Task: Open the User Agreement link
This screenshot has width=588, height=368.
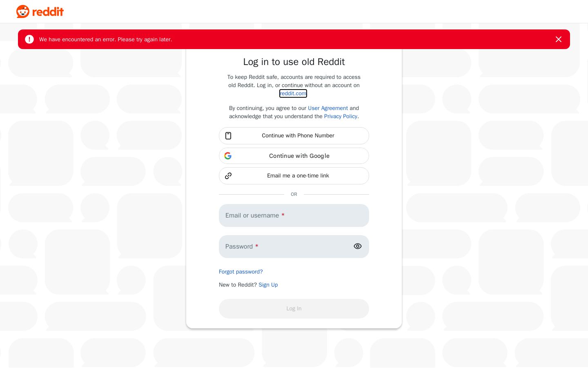Action: tap(328, 108)
